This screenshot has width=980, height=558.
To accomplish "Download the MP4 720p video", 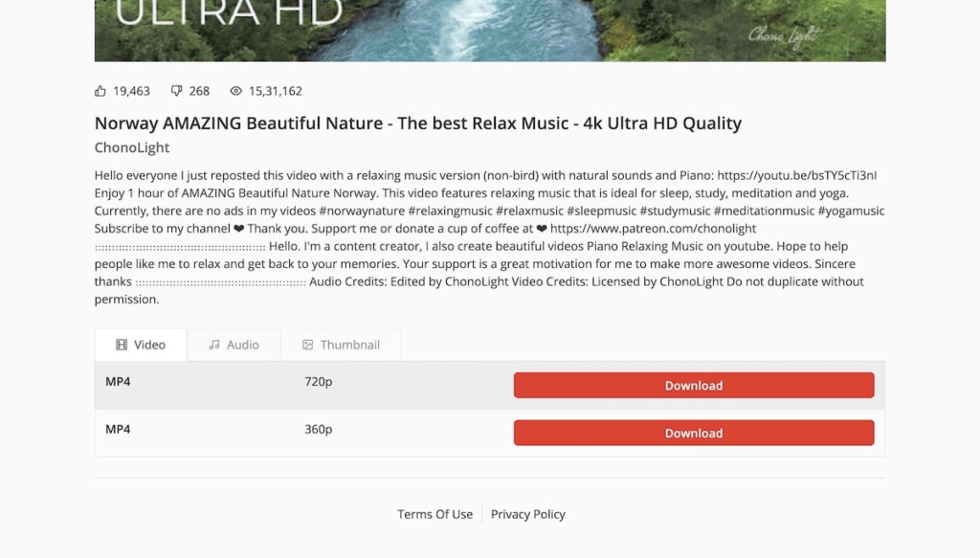I will (x=694, y=386).
